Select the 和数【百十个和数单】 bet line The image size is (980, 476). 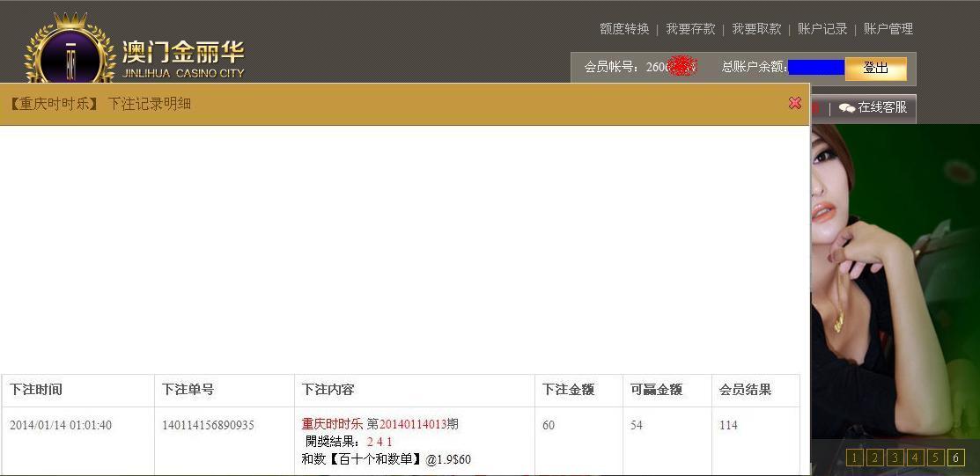(x=387, y=460)
